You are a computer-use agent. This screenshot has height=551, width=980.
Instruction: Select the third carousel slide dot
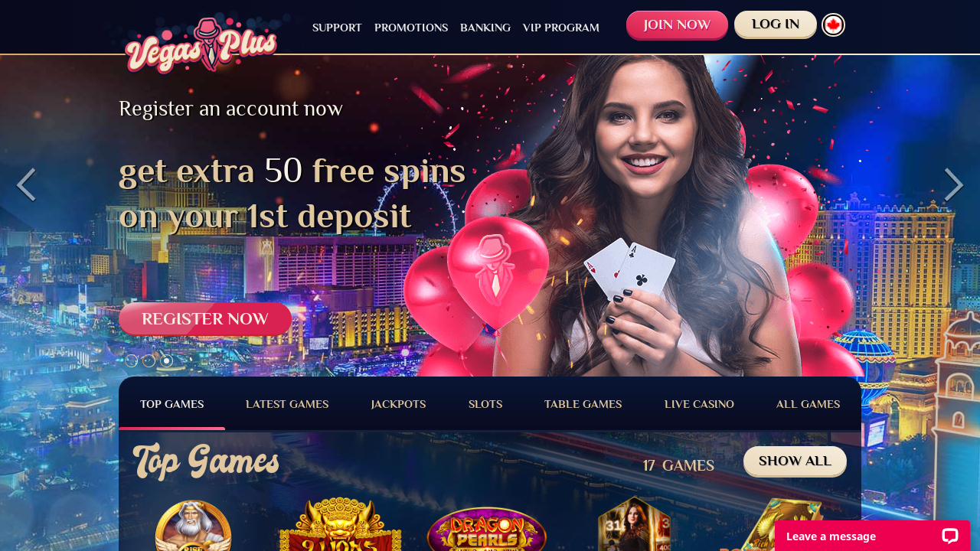pyautogui.click(x=166, y=360)
